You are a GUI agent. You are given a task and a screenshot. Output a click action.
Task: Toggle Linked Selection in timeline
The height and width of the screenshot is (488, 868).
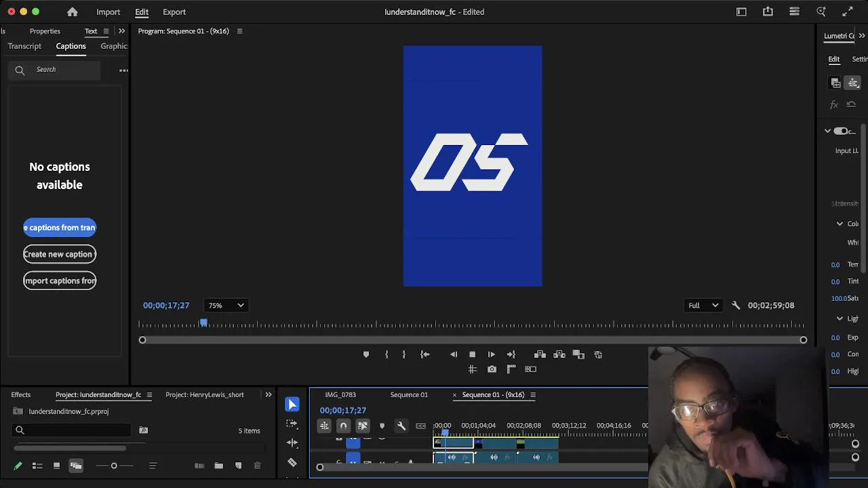[x=363, y=426]
